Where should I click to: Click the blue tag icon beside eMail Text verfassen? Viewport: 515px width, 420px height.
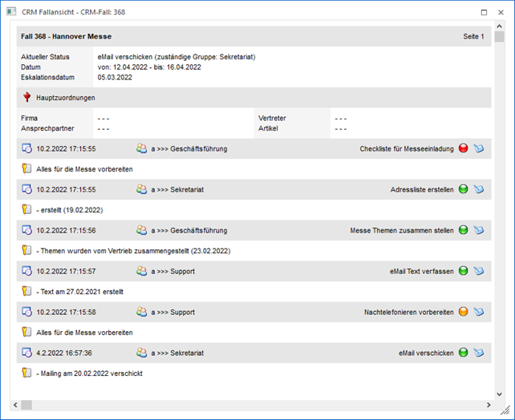coord(479,271)
